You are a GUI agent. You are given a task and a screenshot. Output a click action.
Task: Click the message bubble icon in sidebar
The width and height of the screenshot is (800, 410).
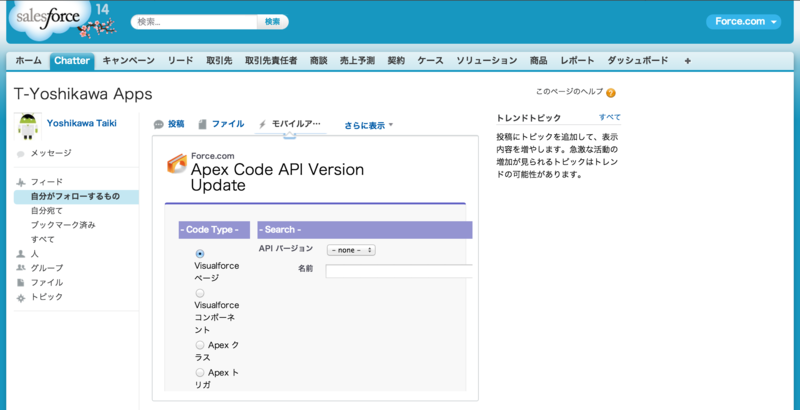[x=20, y=154]
